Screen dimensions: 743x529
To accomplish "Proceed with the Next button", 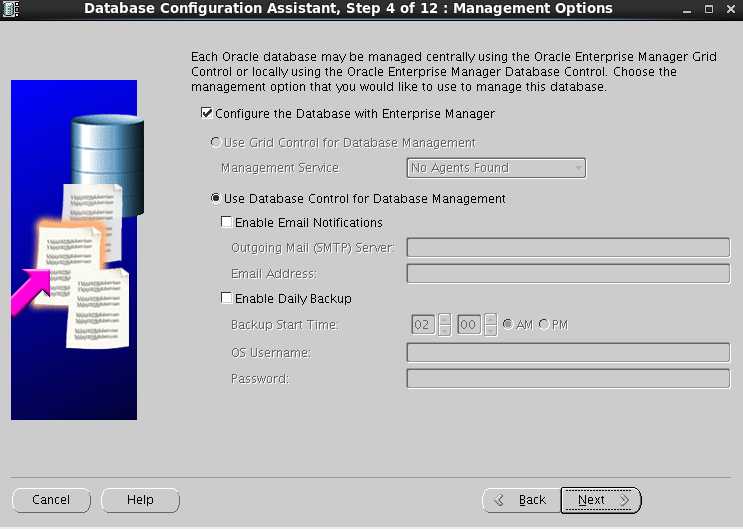I will click(601, 500).
